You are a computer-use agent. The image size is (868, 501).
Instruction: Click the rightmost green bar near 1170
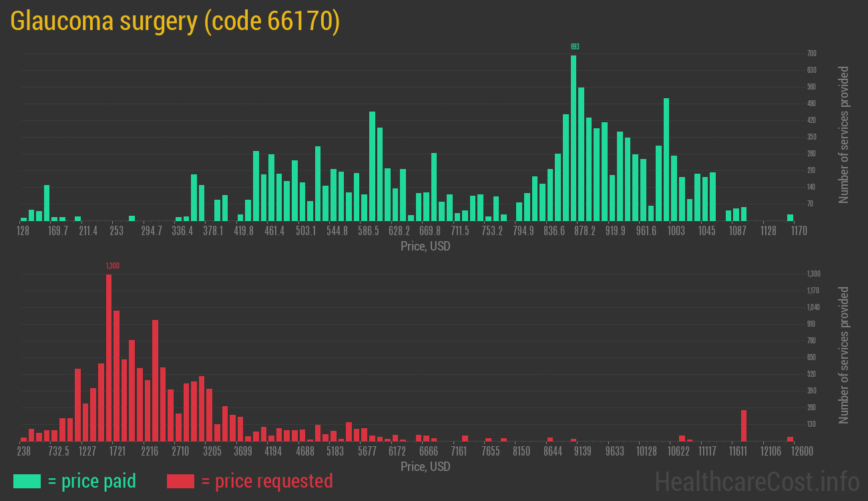790,218
